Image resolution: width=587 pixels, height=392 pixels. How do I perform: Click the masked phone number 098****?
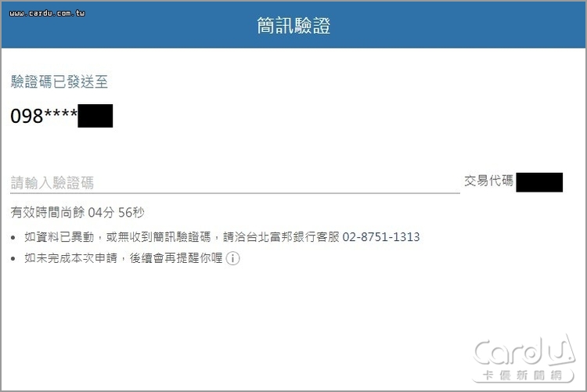click(44, 116)
